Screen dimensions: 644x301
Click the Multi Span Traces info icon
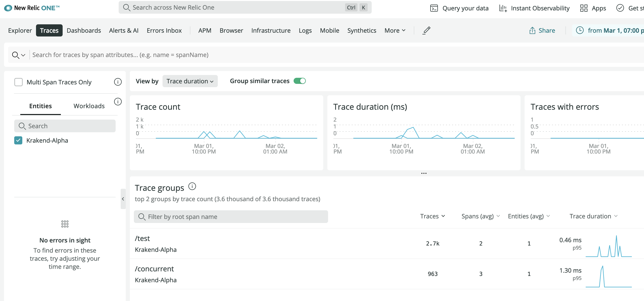(x=118, y=82)
